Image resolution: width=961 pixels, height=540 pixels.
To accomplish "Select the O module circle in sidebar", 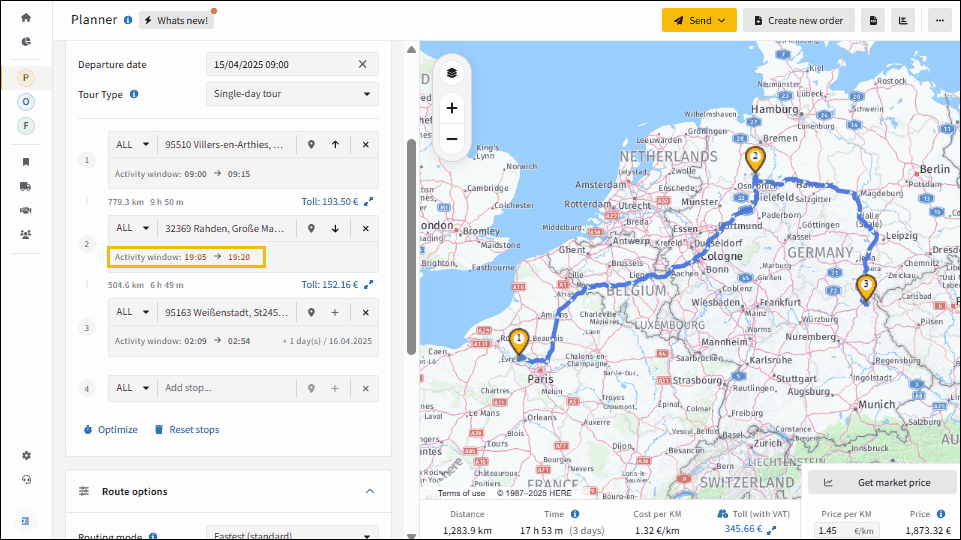I will point(26,102).
